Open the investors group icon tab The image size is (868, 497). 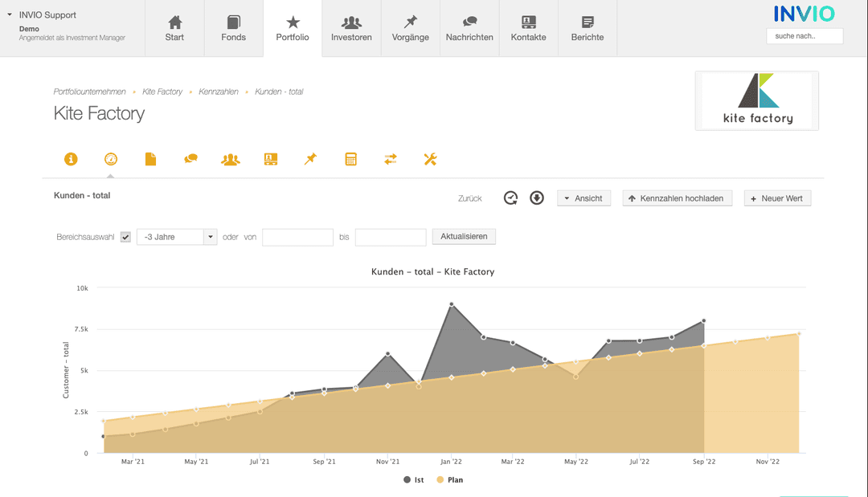click(x=231, y=159)
